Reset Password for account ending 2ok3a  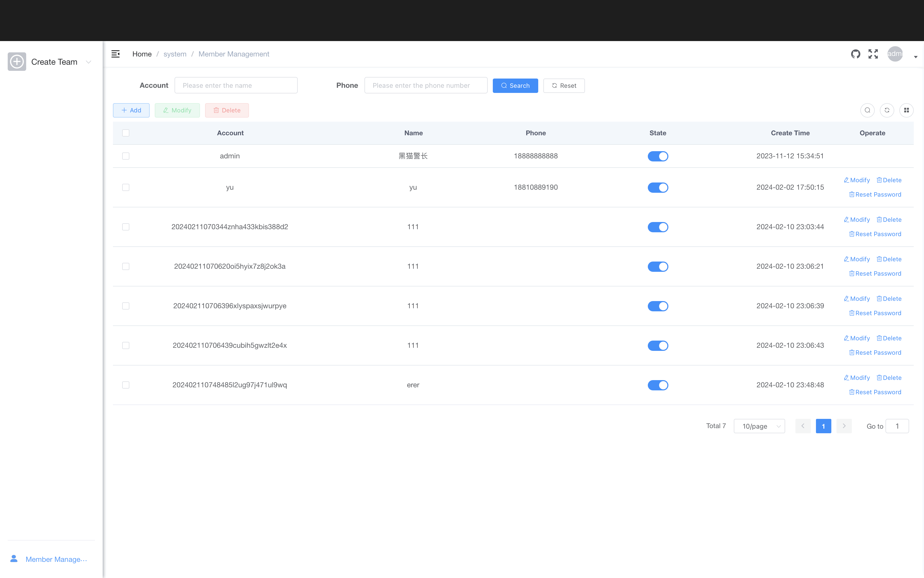coord(875,274)
